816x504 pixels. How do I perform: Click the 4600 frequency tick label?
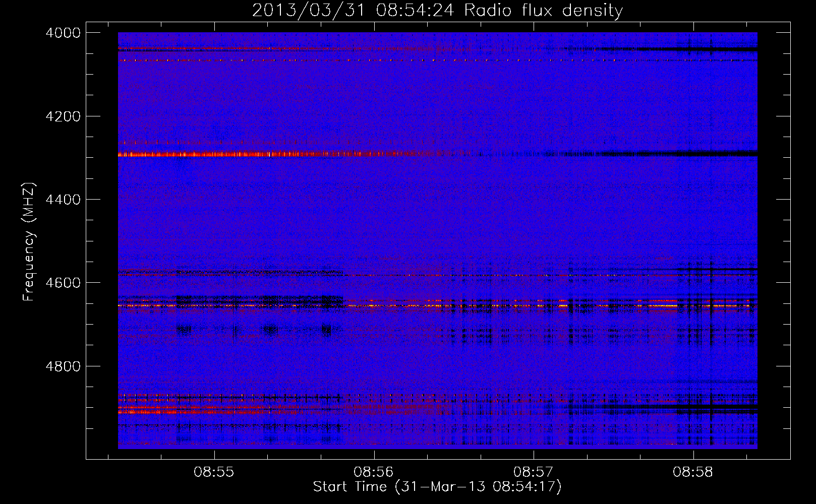(x=63, y=283)
